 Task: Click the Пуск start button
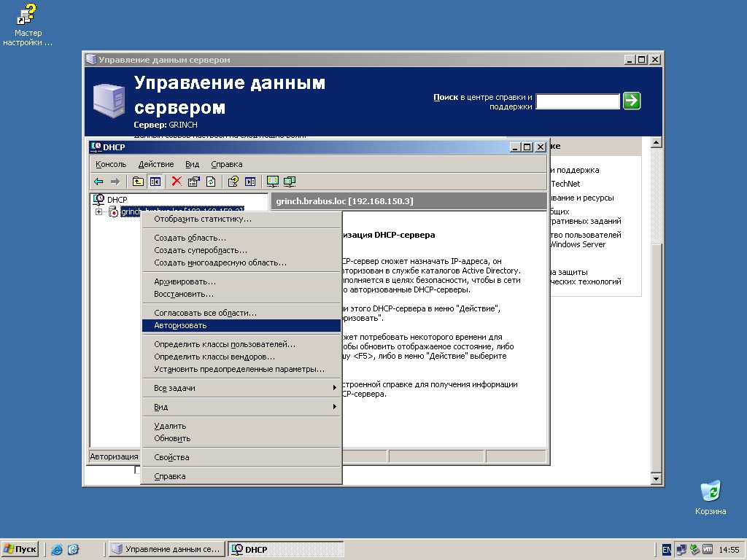(20, 550)
